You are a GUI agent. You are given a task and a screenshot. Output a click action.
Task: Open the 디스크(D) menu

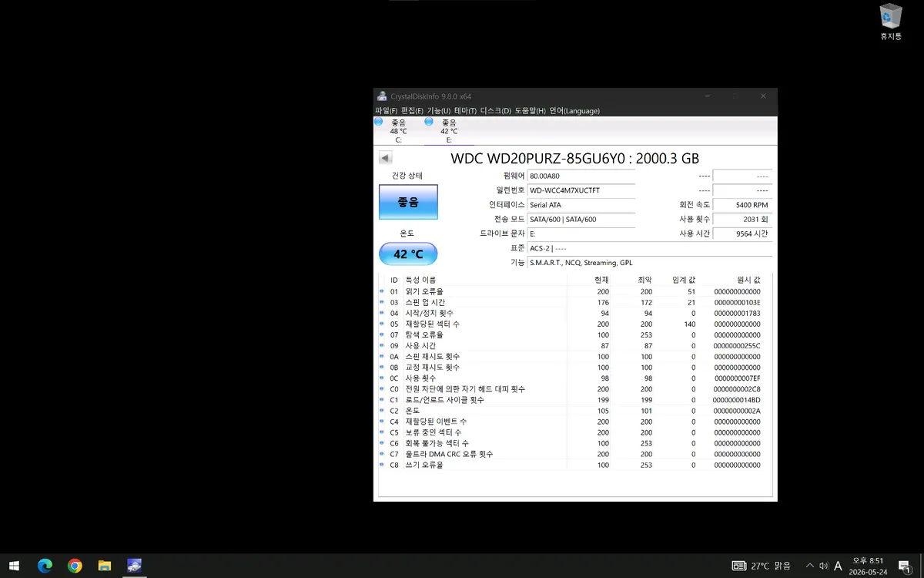click(495, 111)
